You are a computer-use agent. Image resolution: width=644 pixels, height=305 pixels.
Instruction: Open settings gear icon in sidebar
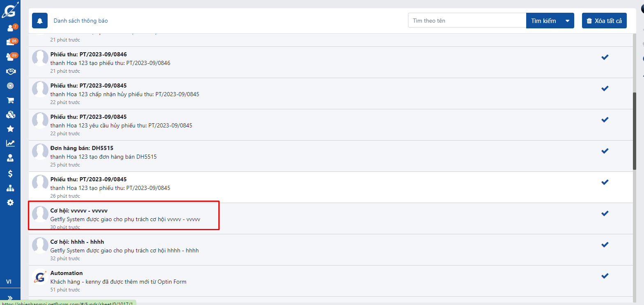pos(10,203)
